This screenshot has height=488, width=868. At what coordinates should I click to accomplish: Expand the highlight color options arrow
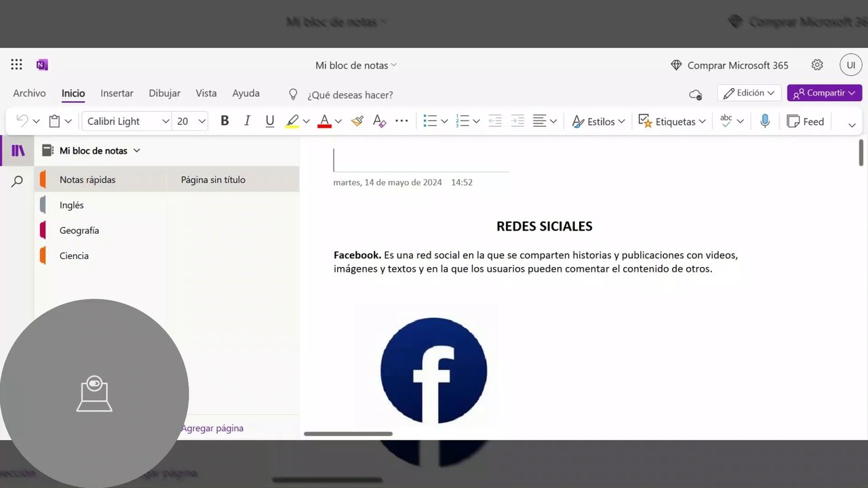pos(306,121)
